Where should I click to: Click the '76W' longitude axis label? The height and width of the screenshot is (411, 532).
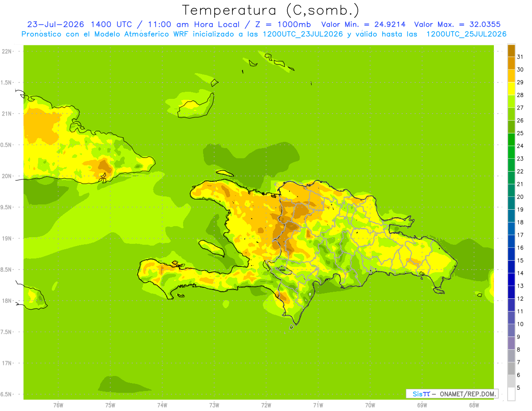58,405
